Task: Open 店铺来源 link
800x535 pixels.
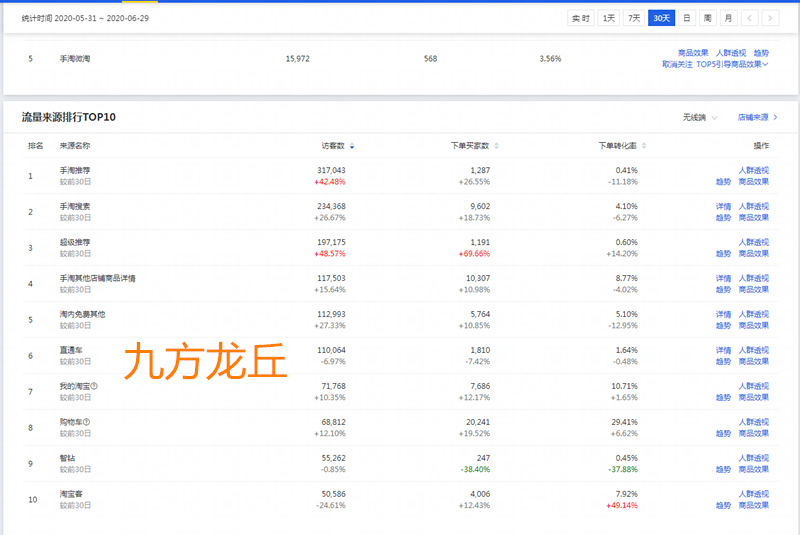Action: 758,117
